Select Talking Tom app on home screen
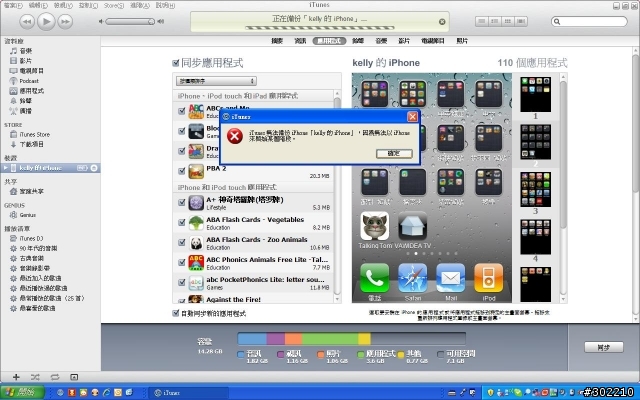This screenshot has height=400, width=640. click(x=374, y=226)
